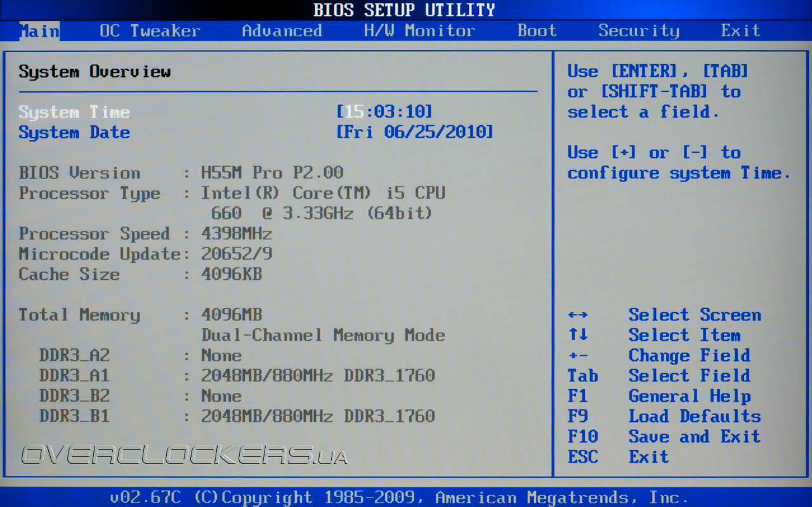Click the DDR3_B1 value 2048MB/880MHz DDR3_1760
812x507 pixels.
[318, 417]
